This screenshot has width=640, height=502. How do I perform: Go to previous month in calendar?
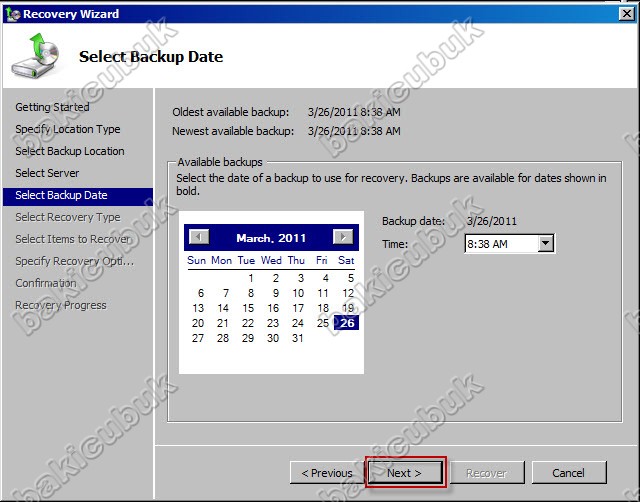pyautogui.click(x=199, y=237)
